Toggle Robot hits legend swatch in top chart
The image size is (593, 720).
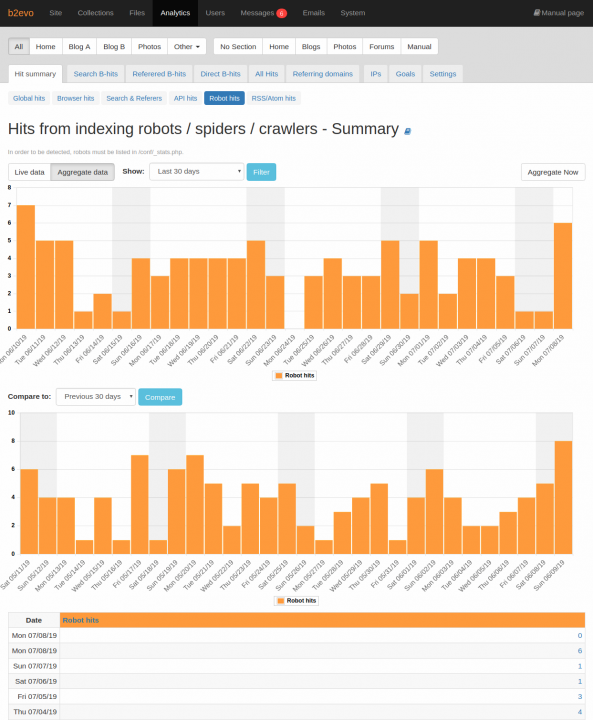279,376
